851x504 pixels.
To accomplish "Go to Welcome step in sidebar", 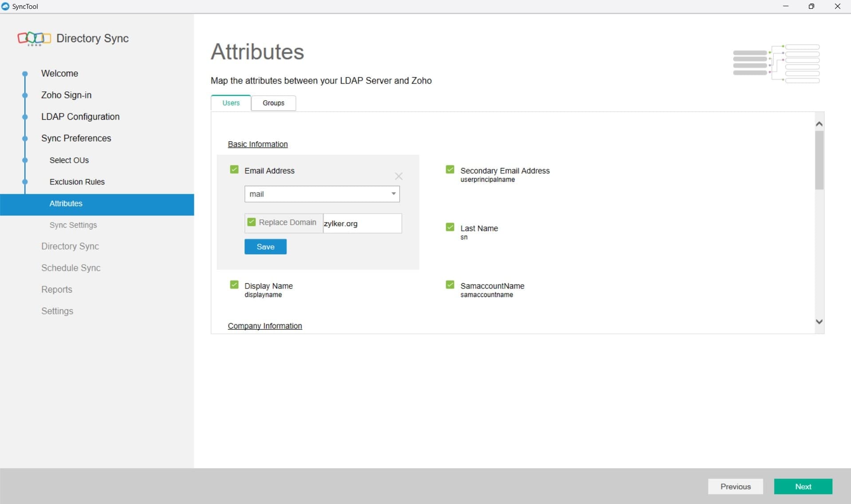I will click(x=59, y=74).
